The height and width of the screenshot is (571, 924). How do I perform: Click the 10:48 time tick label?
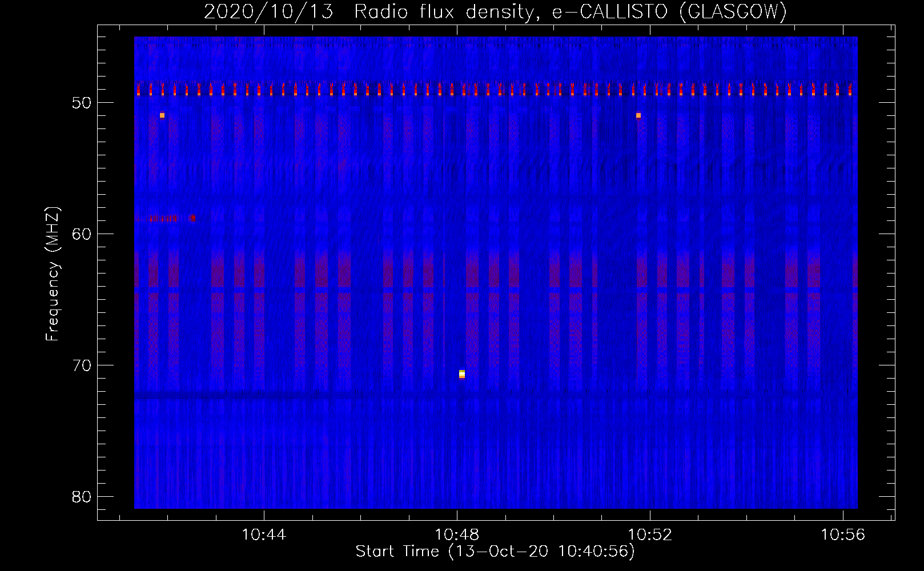pos(457,535)
